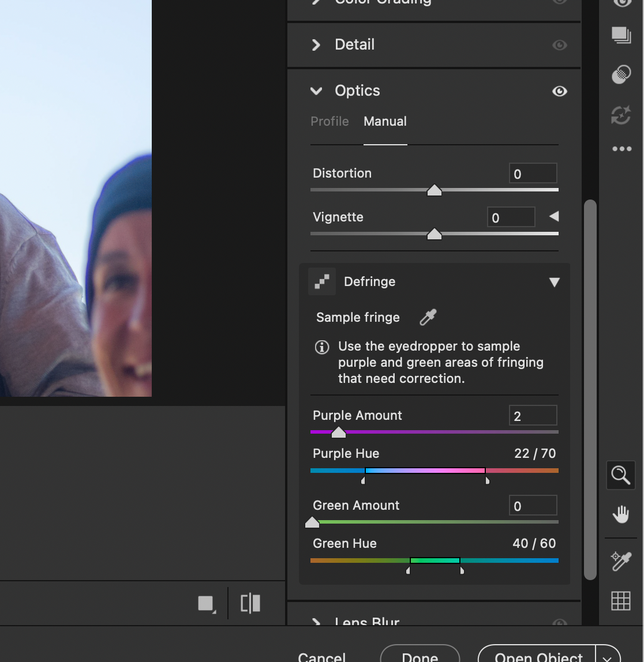The height and width of the screenshot is (662, 644).
Task: Click the Sample fringe eyedropper
Action: coord(428,317)
